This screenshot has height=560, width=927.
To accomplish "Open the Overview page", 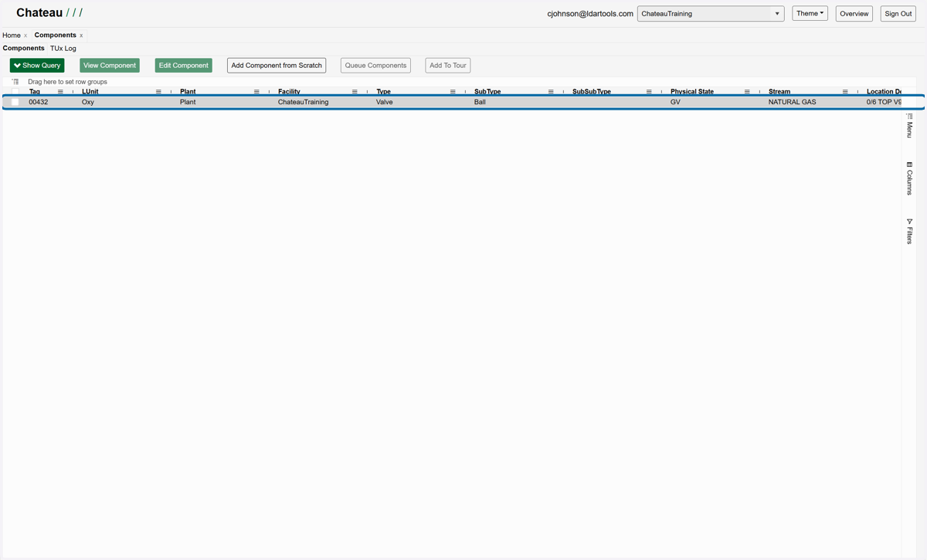I will [x=854, y=14].
